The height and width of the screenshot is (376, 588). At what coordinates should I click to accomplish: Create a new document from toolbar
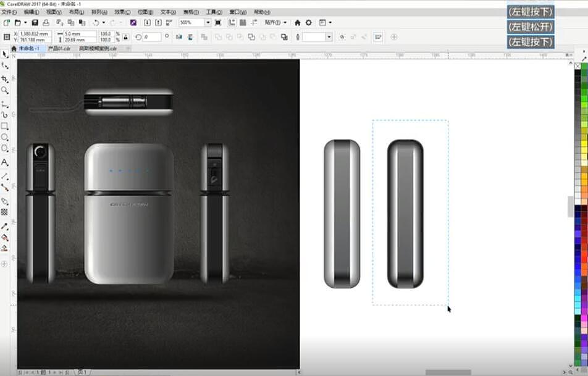[6, 22]
